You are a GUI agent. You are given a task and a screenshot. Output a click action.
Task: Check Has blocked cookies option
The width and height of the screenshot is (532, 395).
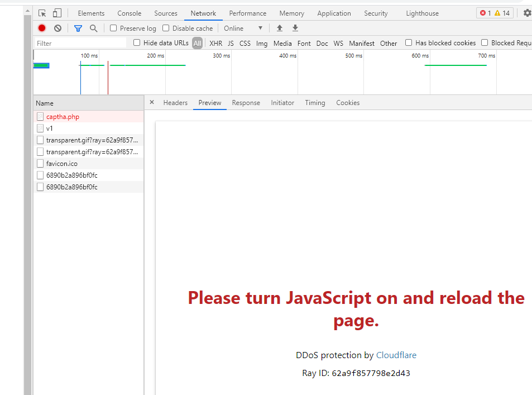point(409,43)
